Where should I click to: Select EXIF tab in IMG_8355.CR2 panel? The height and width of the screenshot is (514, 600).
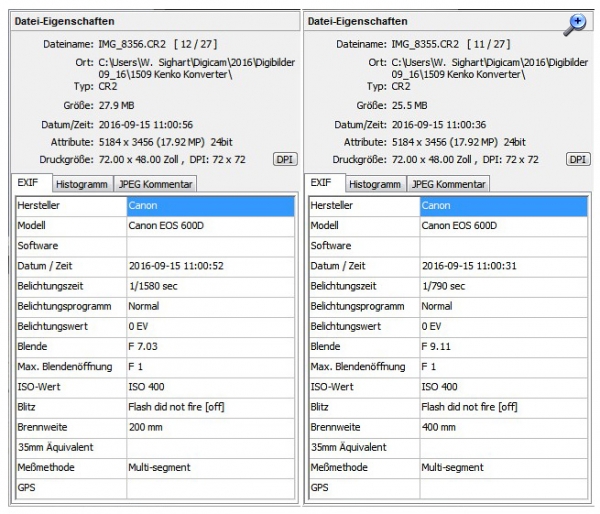pos(323,183)
